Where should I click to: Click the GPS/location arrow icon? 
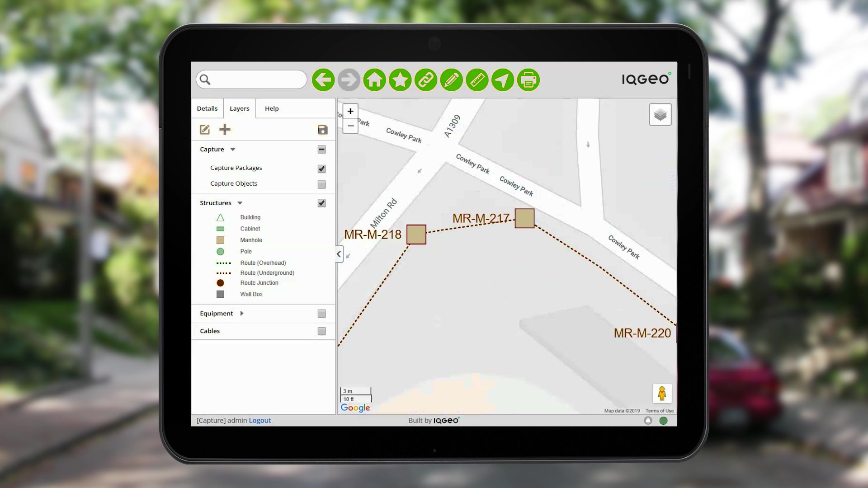[503, 80]
